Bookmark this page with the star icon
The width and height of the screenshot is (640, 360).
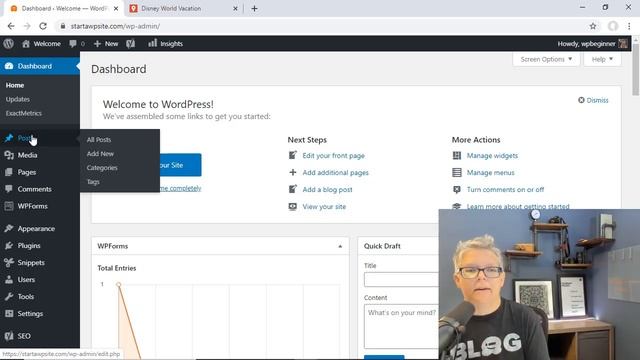[593, 26]
